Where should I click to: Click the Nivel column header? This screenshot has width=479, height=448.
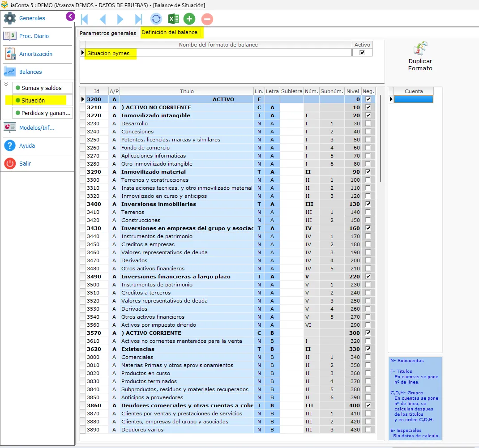pyautogui.click(x=352, y=91)
